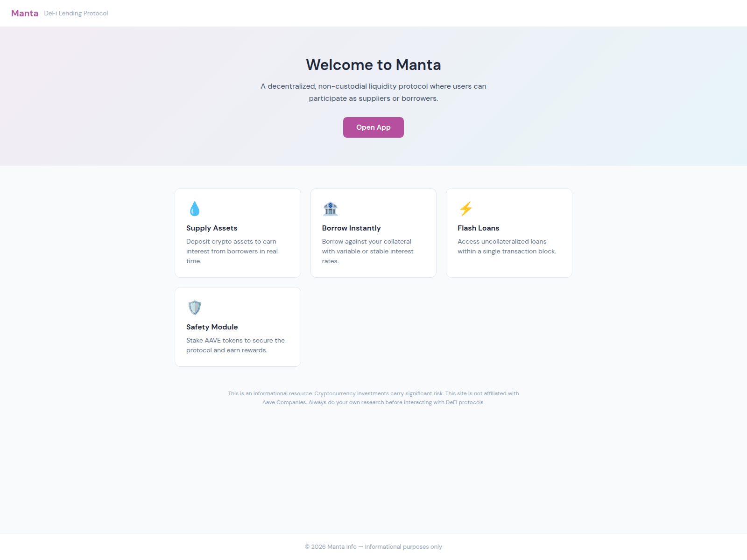This screenshot has height=560, width=747.
Task: Click the informational resource disclaimer text
Action: coord(373,398)
